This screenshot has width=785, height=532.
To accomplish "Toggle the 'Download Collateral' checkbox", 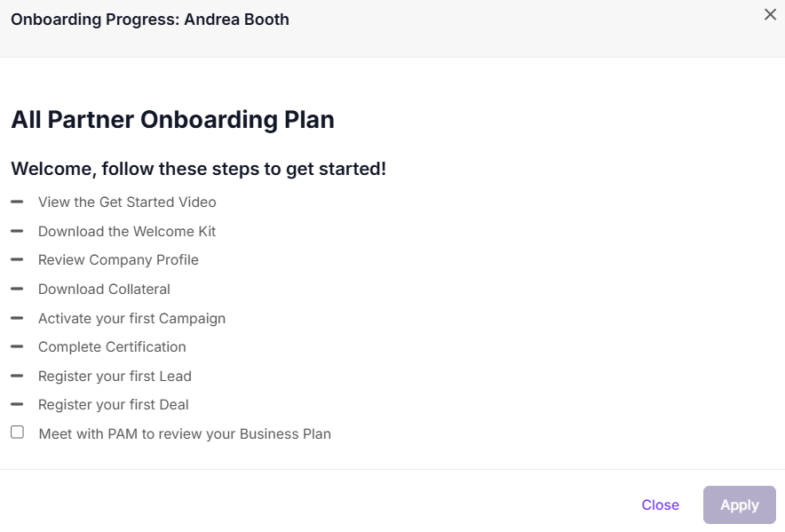I will pos(16,289).
